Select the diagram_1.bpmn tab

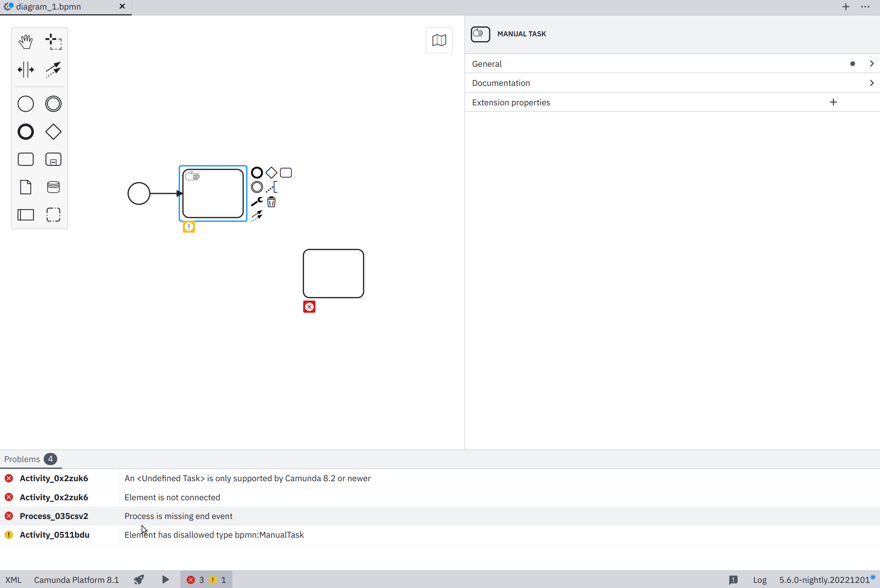(x=49, y=6)
